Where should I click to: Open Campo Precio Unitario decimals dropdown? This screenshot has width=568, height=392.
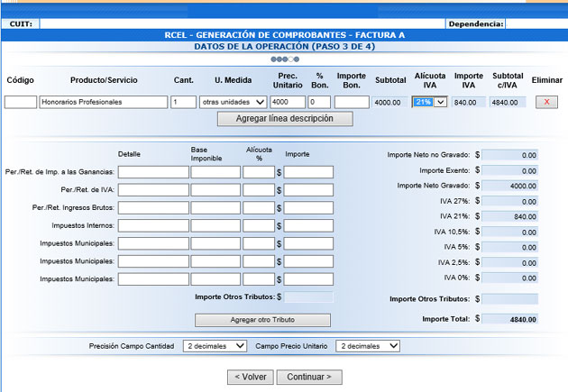pyautogui.click(x=367, y=345)
